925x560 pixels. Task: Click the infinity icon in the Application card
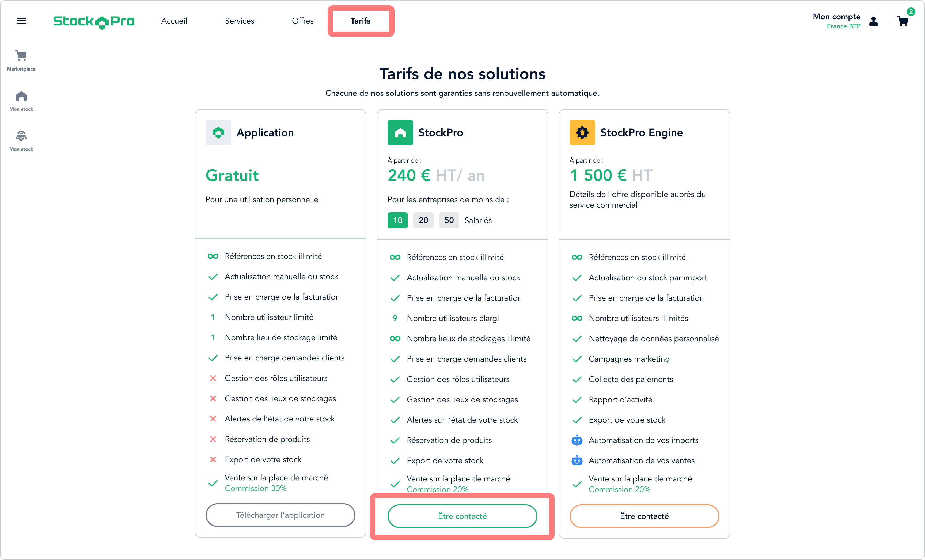coord(213,256)
